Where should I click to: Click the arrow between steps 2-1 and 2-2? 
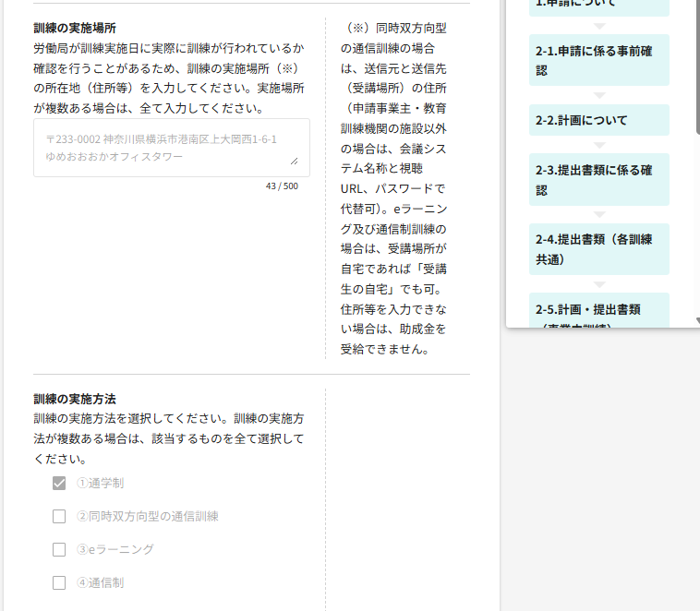point(598,95)
